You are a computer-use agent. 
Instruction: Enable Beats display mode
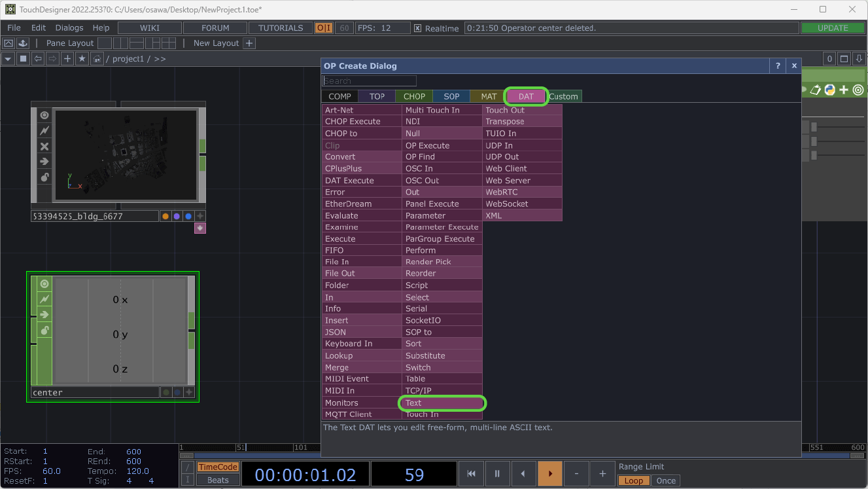click(218, 480)
